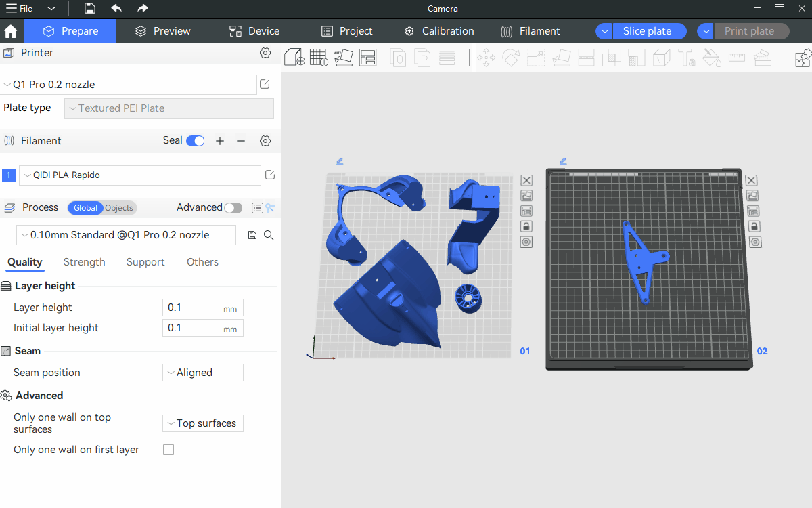Click the Add object cube icon
The width and height of the screenshot is (812, 508).
(x=294, y=58)
